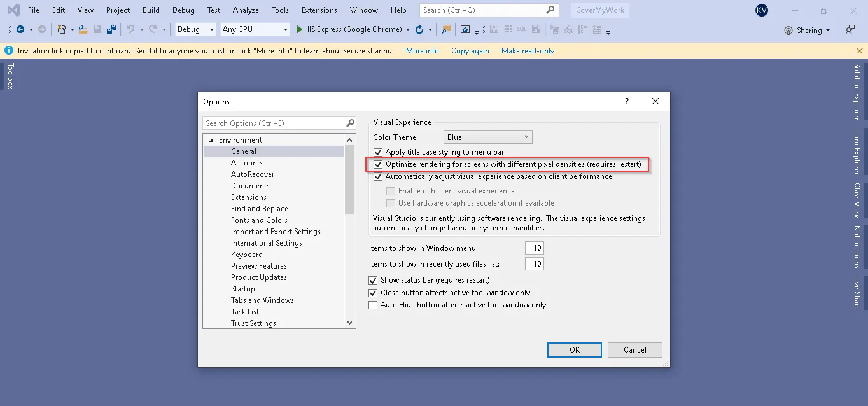Open the Debug configuration dropdown

pyautogui.click(x=196, y=29)
